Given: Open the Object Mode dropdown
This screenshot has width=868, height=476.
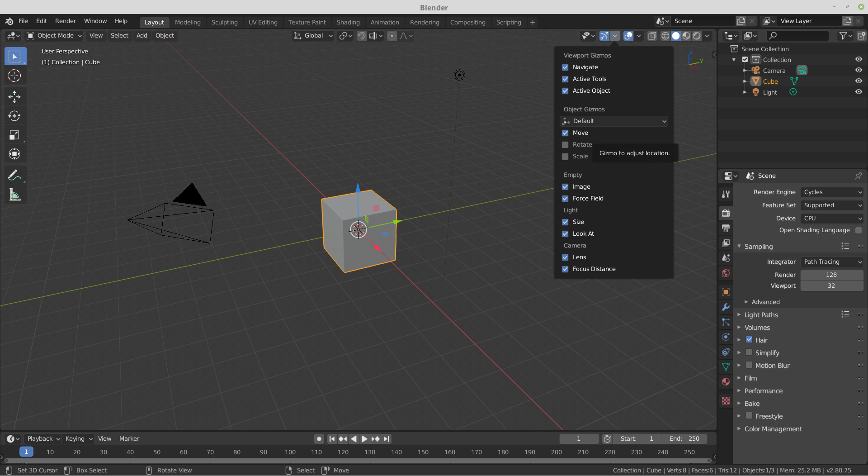Looking at the screenshot, I should tap(53, 35).
